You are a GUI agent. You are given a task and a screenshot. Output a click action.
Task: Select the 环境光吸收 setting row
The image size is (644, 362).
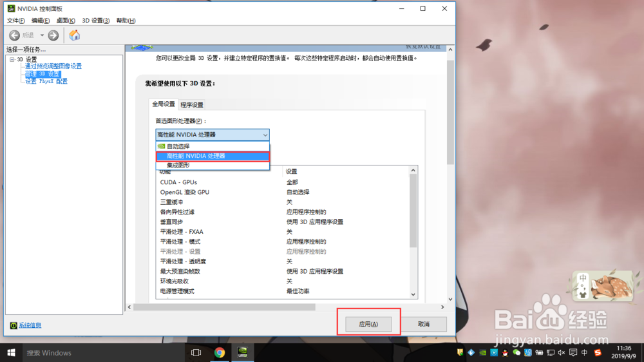point(283,281)
